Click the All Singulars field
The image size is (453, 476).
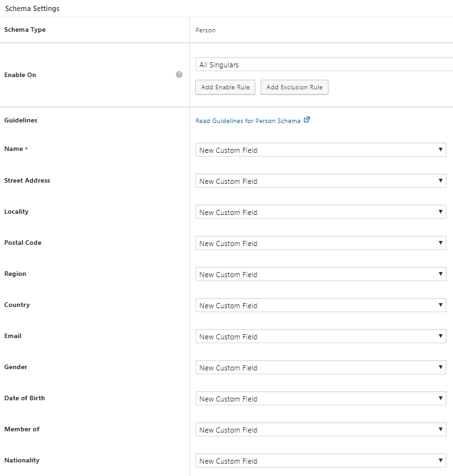tap(323, 65)
